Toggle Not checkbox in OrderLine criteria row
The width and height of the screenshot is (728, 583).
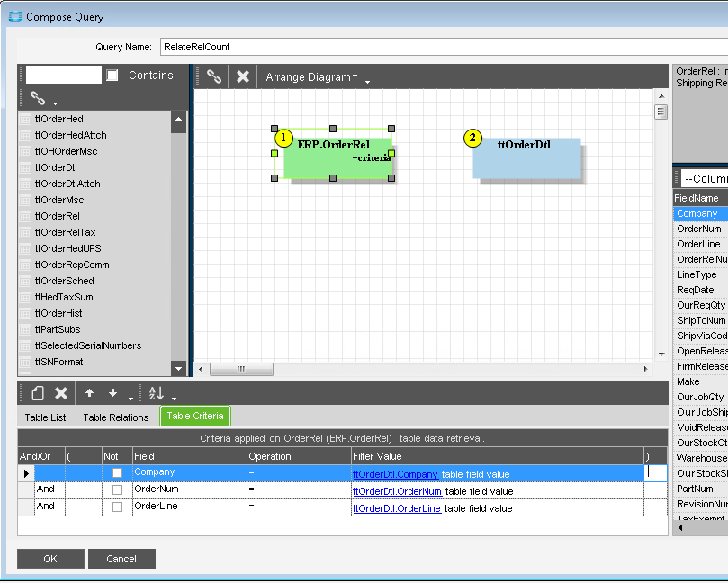[x=118, y=507]
